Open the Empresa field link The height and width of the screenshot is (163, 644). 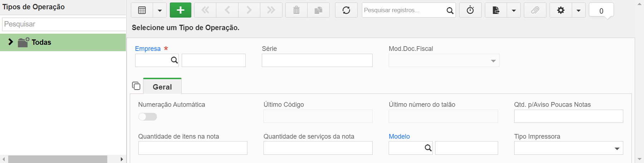tap(148, 49)
